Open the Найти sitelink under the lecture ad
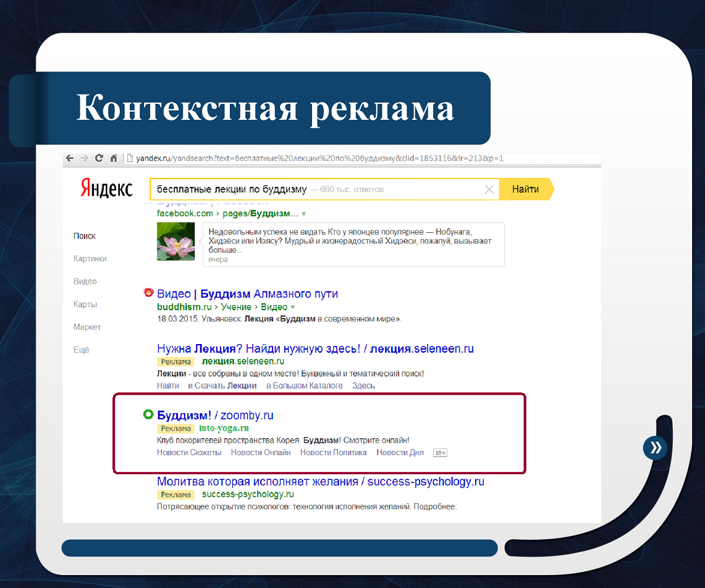Screen dimensions: 705x588 pyautogui.click(x=167, y=385)
